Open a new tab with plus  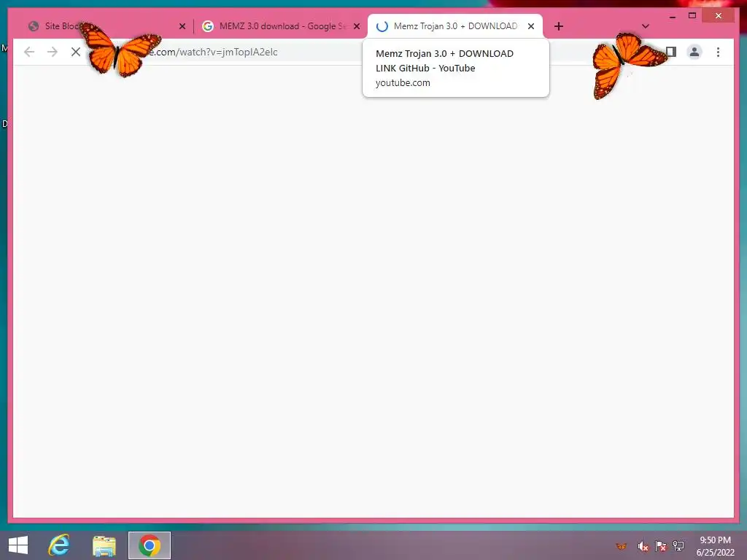click(x=559, y=26)
